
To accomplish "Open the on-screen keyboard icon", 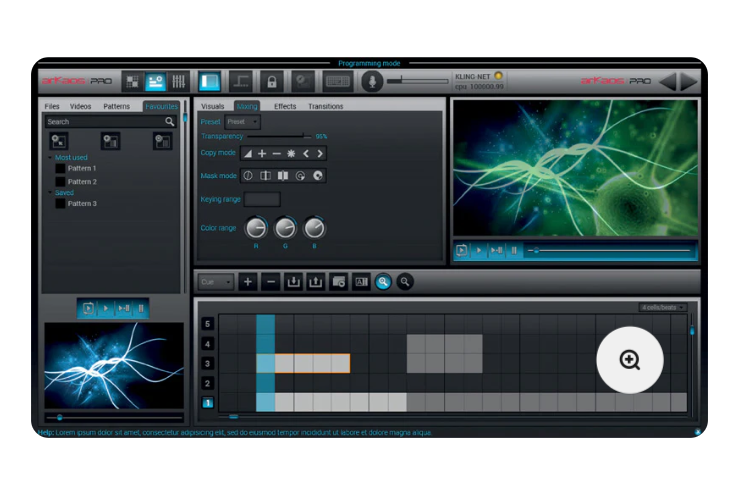I will click(x=338, y=81).
